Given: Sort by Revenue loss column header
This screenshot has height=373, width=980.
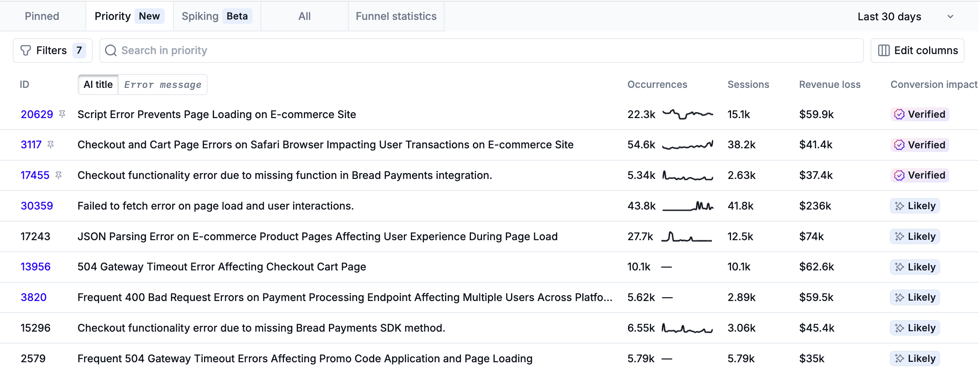Looking at the screenshot, I should pyautogui.click(x=830, y=85).
